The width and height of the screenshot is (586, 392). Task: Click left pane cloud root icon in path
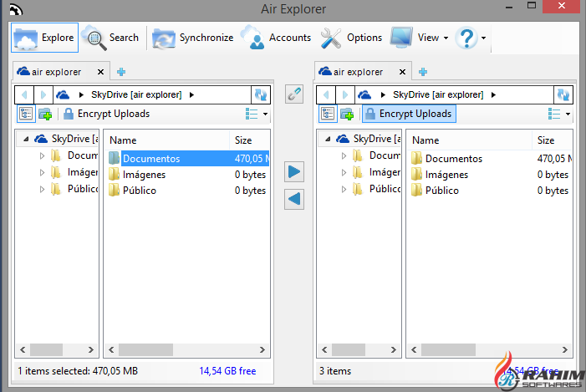(x=63, y=95)
